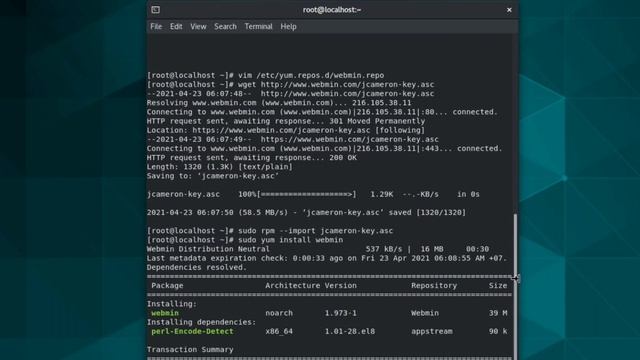Open the Edit menu
Image resolution: width=640 pixels, height=360 pixels.
(176, 27)
